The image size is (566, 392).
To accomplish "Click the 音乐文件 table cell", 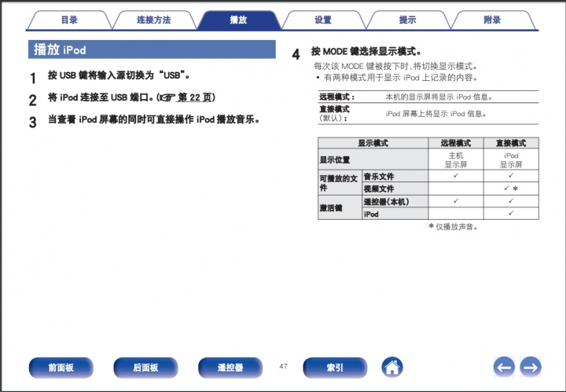I will click(395, 177).
